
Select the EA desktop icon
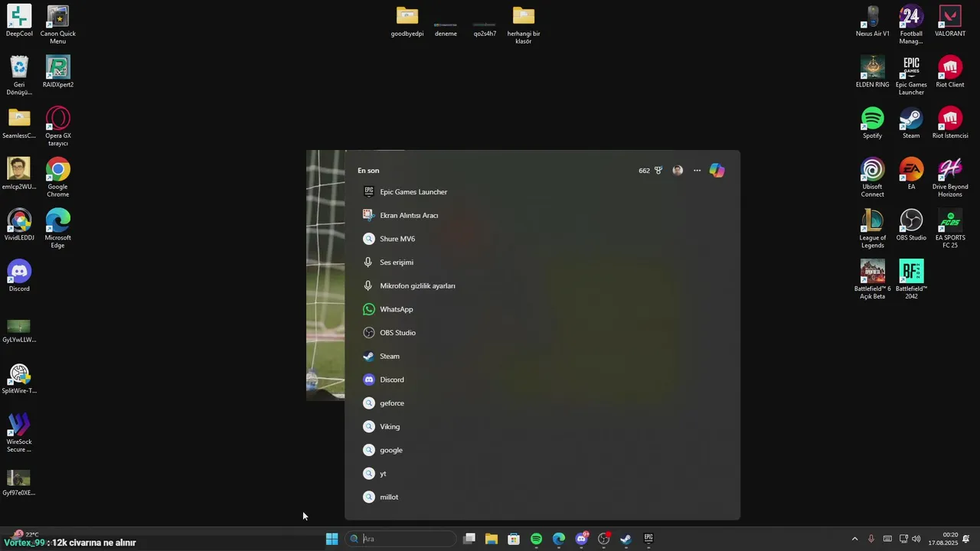[911, 174]
